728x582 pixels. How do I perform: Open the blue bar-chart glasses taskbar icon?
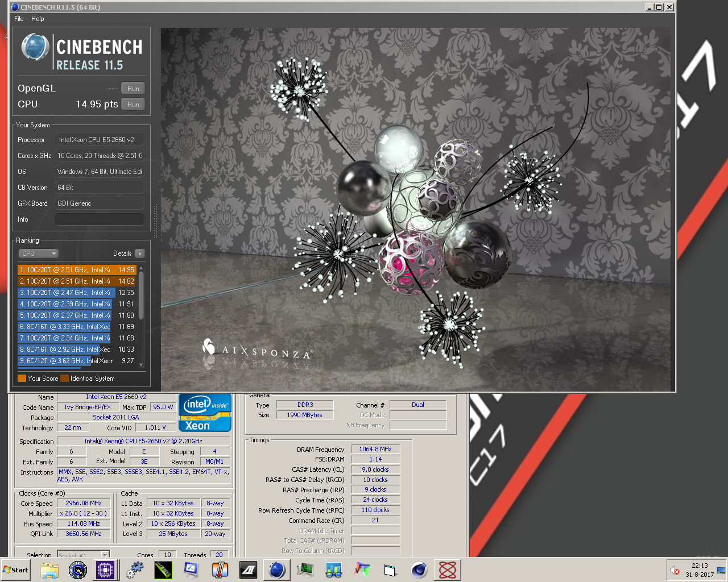pos(334,570)
